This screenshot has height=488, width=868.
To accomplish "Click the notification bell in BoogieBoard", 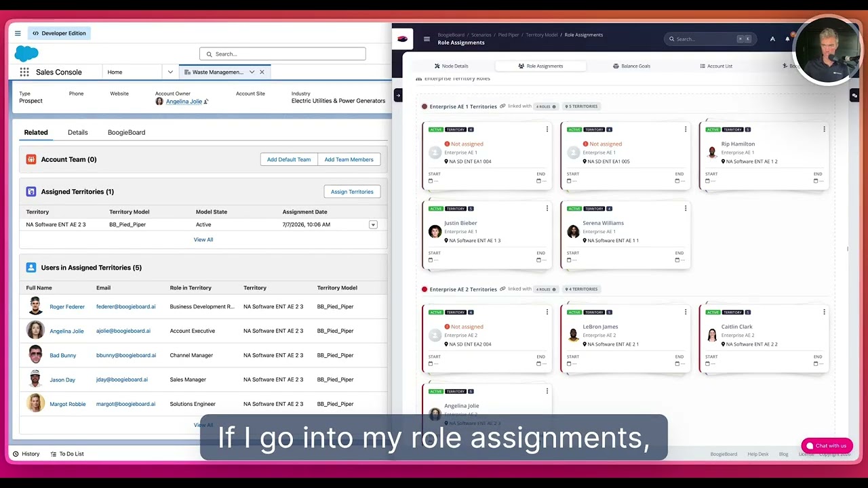I will click(x=787, y=39).
